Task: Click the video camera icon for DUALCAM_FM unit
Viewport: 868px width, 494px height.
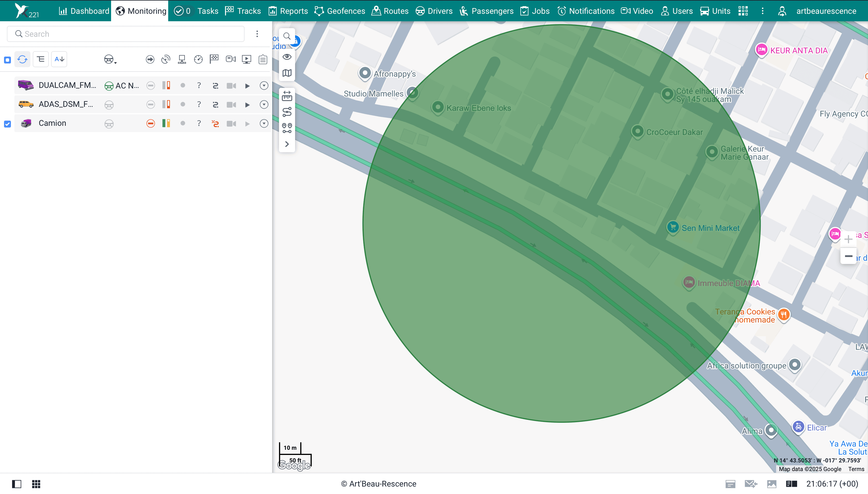Action: [x=231, y=86]
